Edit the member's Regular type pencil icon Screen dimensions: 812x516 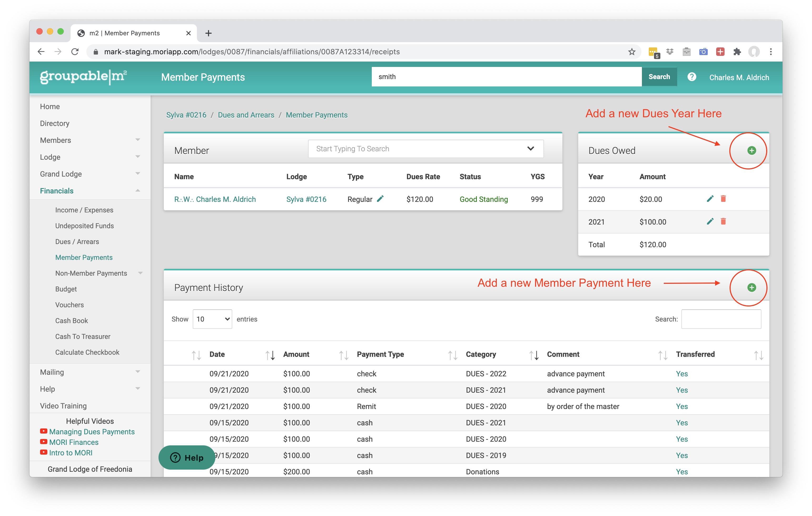coord(380,199)
